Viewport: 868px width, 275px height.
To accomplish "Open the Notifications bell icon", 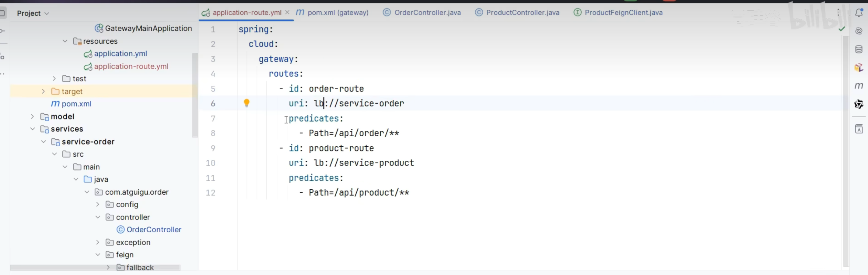I will 859,13.
